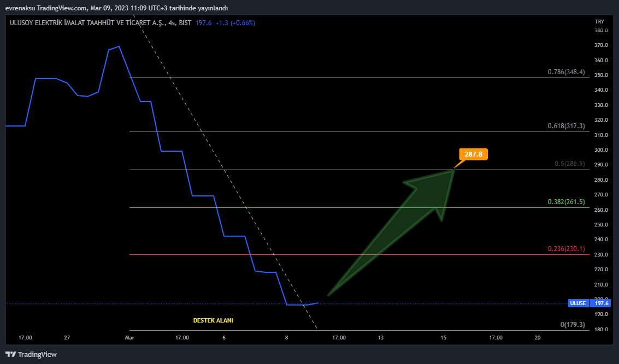Open the TRY currency label
The image size is (619, 364).
(599, 22)
